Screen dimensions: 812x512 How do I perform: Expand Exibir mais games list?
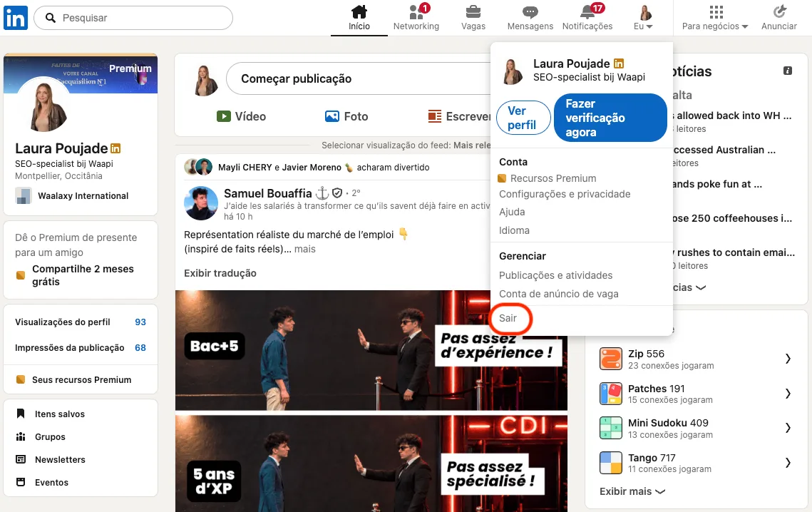pos(632,491)
